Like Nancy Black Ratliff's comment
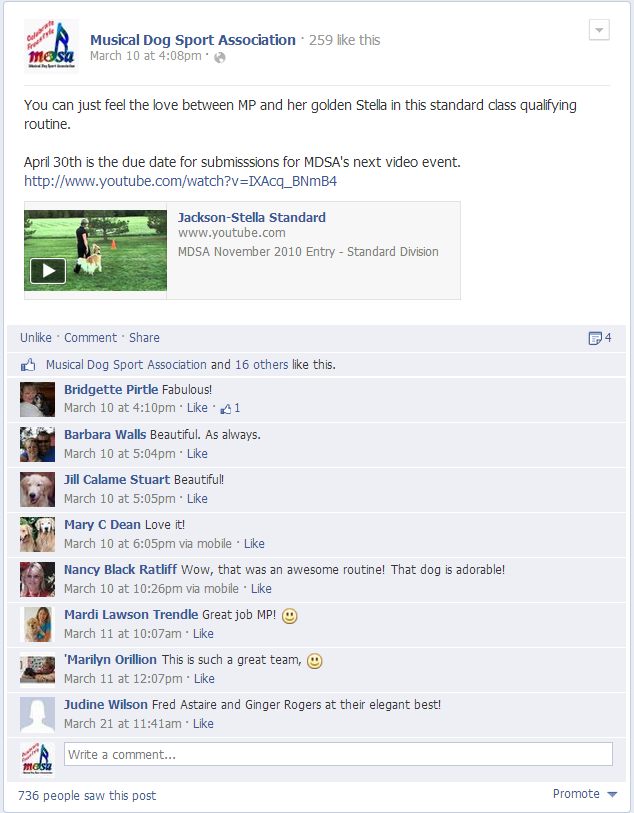Viewport: 634px width, 813px height. click(261, 589)
